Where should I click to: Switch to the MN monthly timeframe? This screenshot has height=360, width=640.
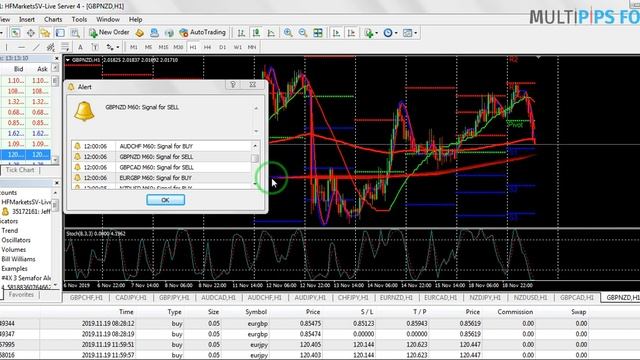coord(252,47)
